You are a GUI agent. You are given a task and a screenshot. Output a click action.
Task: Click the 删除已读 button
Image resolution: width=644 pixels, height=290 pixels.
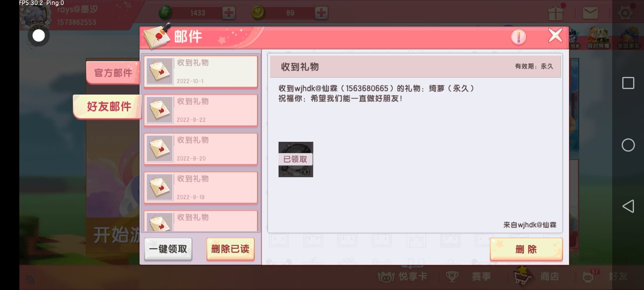click(x=230, y=249)
